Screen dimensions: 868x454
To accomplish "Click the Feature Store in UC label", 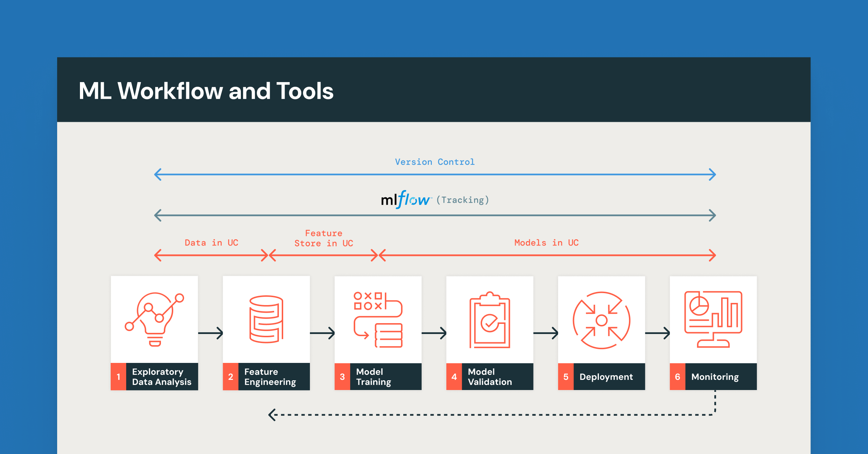I will coord(324,238).
